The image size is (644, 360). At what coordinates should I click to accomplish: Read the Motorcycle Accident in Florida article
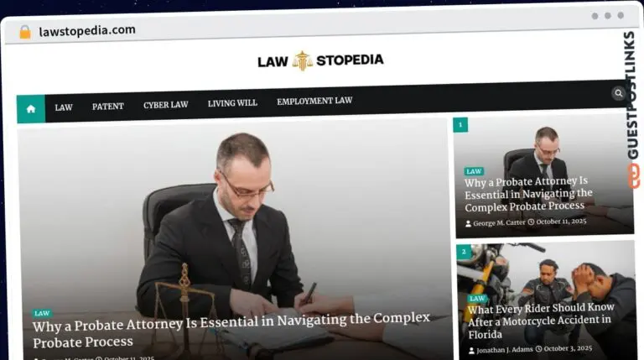541,321
